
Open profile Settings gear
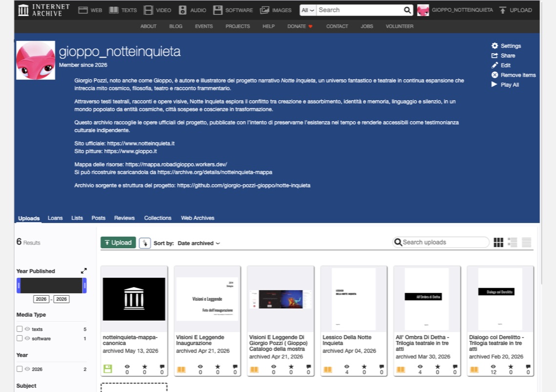point(506,46)
